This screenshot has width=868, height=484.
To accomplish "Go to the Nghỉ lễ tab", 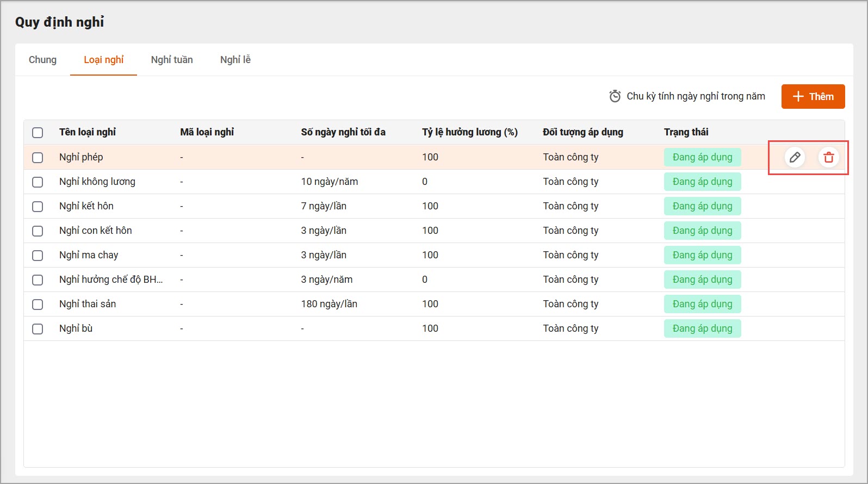I will [235, 60].
